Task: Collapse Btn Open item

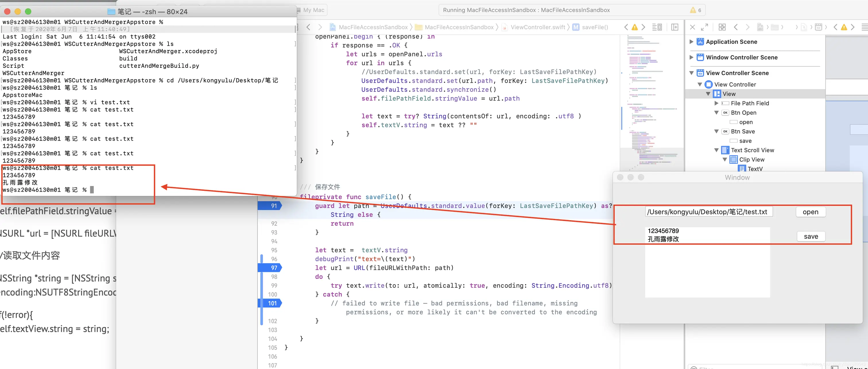Action: (x=716, y=113)
